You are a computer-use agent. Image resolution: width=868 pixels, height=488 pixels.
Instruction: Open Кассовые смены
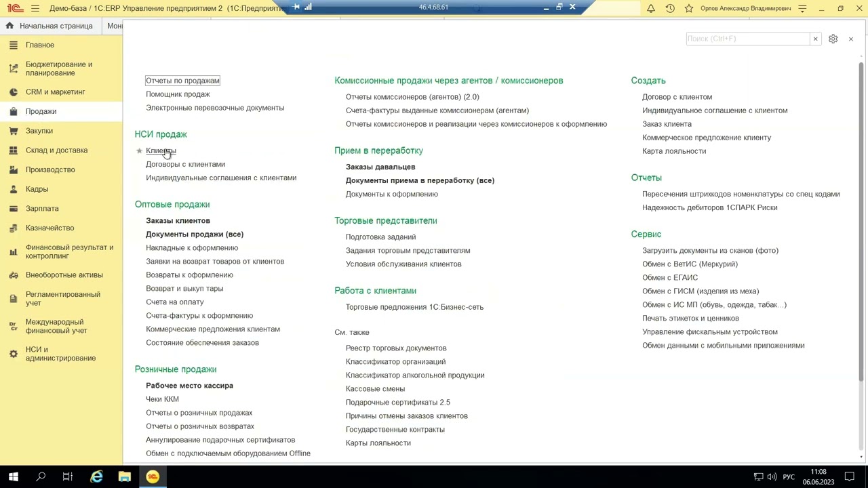pos(375,389)
